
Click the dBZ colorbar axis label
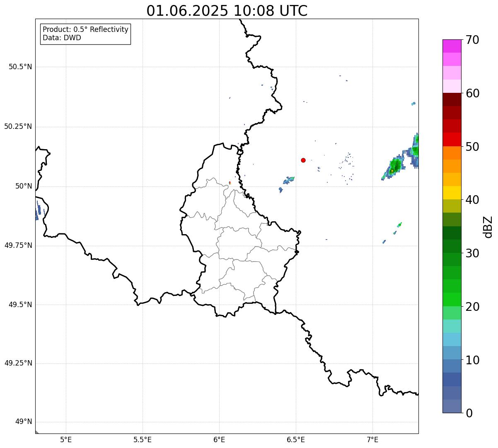click(x=488, y=227)
